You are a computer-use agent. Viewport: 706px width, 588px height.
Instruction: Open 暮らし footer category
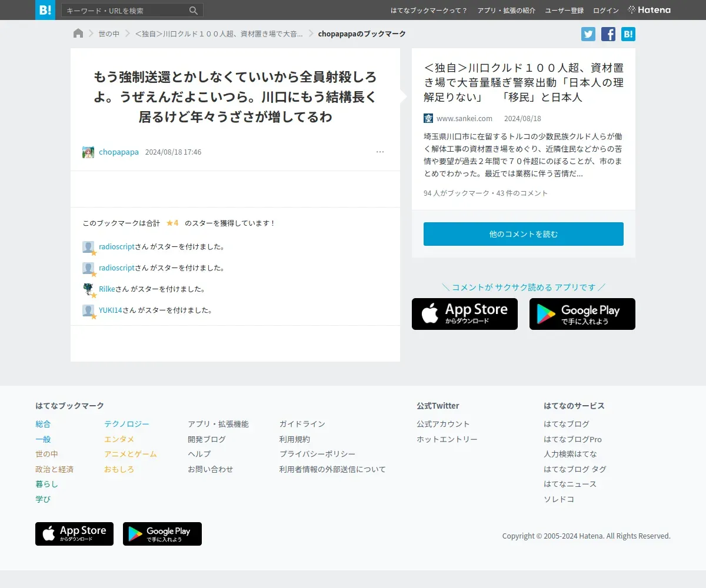click(46, 485)
